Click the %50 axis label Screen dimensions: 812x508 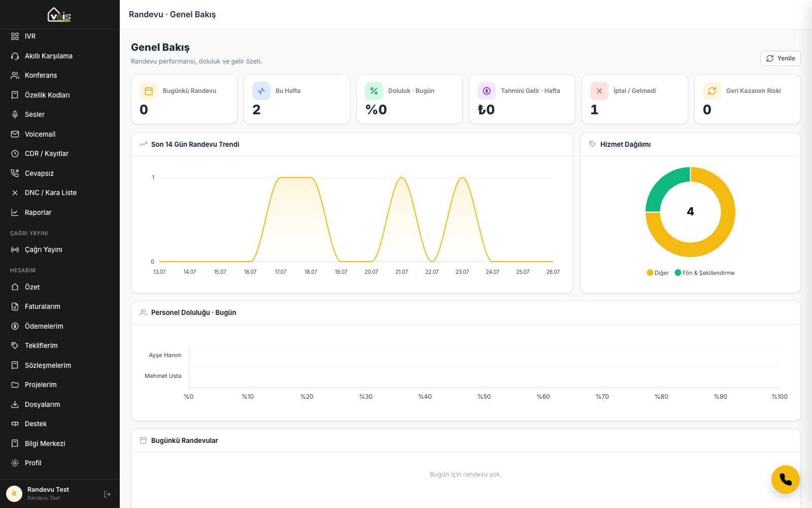[x=484, y=397]
